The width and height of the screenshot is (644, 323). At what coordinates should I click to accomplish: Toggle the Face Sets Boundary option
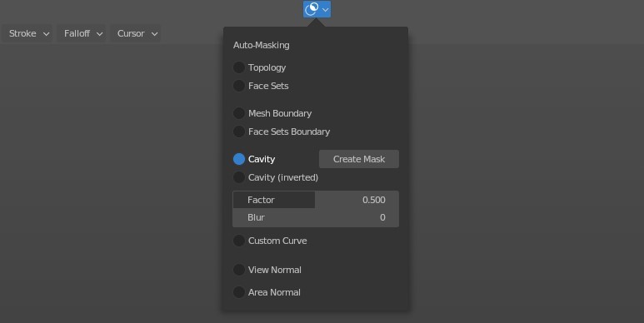click(238, 132)
